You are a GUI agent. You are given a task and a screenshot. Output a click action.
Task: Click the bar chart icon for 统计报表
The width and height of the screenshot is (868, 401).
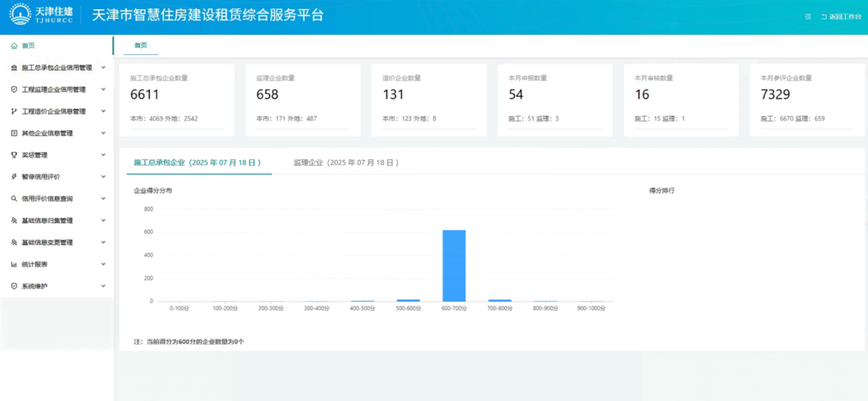click(x=14, y=264)
